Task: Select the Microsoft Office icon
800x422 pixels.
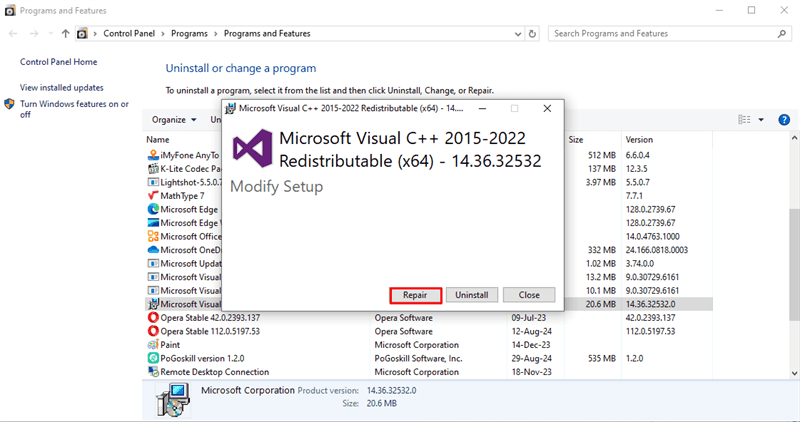Action: coord(153,236)
